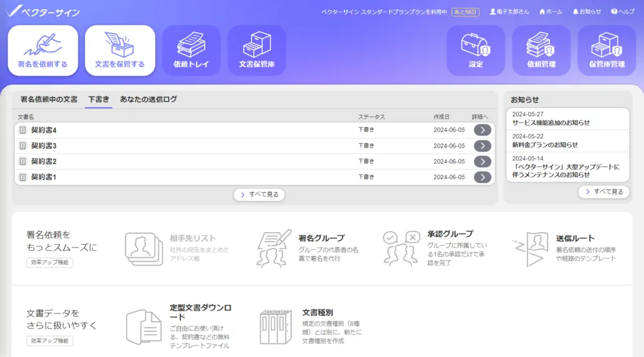Open the 保管庫管理 vault management icon

[607, 50]
